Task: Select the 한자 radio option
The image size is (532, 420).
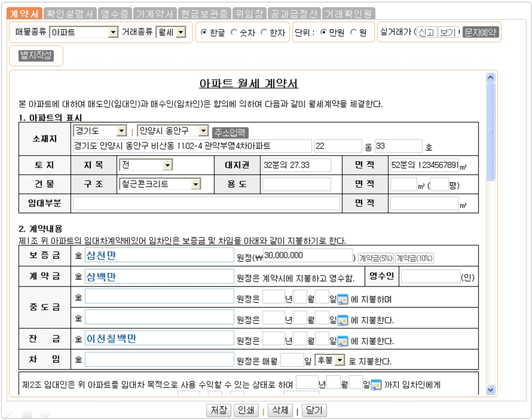Action: (x=265, y=33)
